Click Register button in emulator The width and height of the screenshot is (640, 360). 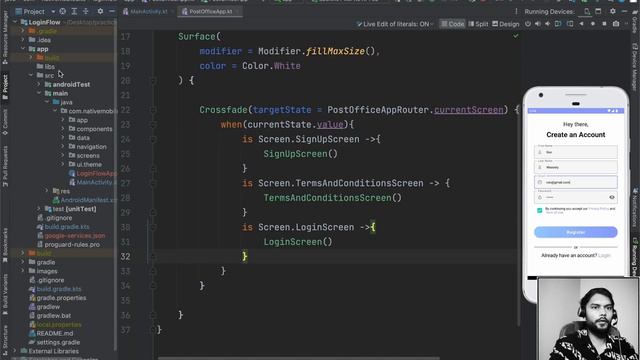point(576,232)
